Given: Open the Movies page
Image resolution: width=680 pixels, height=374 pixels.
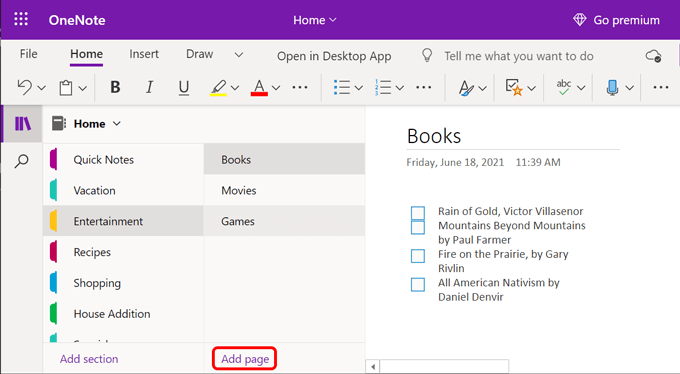Looking at the screenshot, I should point(284,190).
